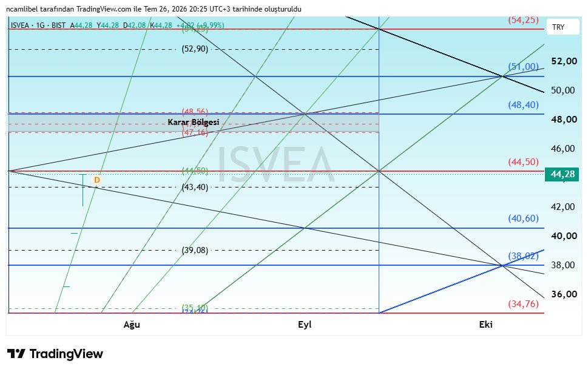The height and width of the screenshot is (372, 588).
Task: Click the close value K44,28 in header
Action: pos(161,25)
